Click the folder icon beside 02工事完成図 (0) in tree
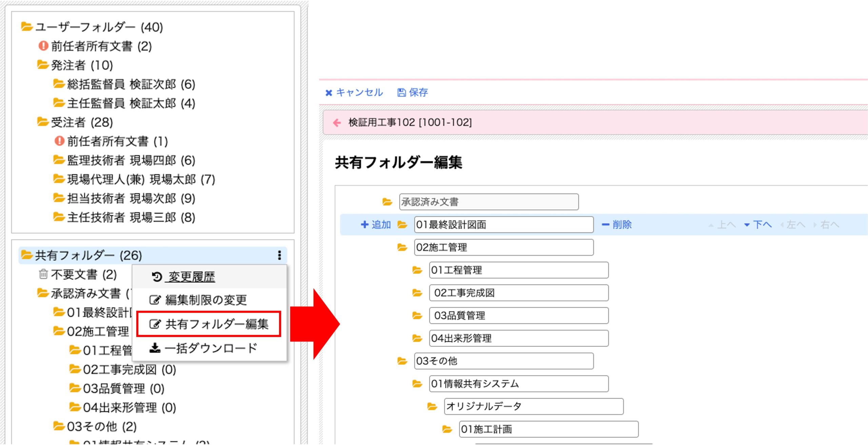Viewport: 868px width, 445px height. click(75, 369)
